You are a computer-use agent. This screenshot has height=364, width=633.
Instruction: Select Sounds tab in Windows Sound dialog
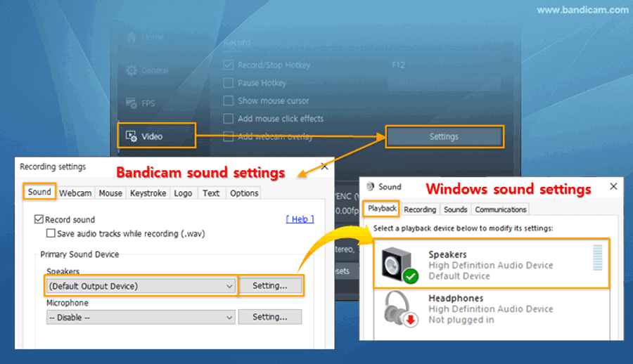coord(455,209)
